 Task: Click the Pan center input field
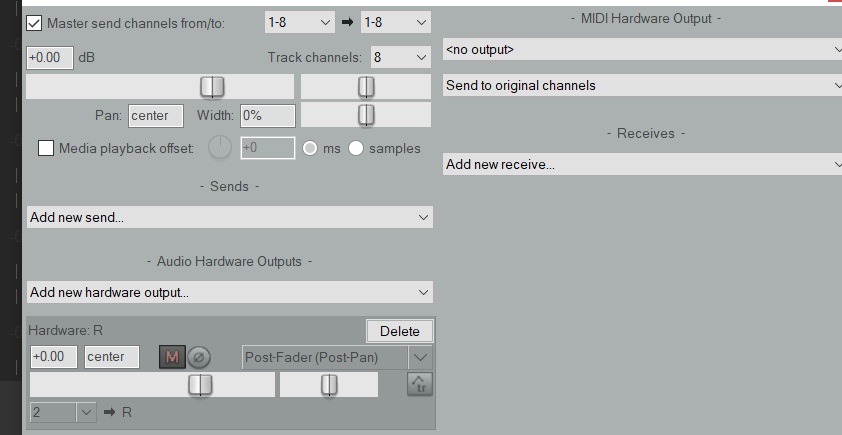click(x=156, y=115)
